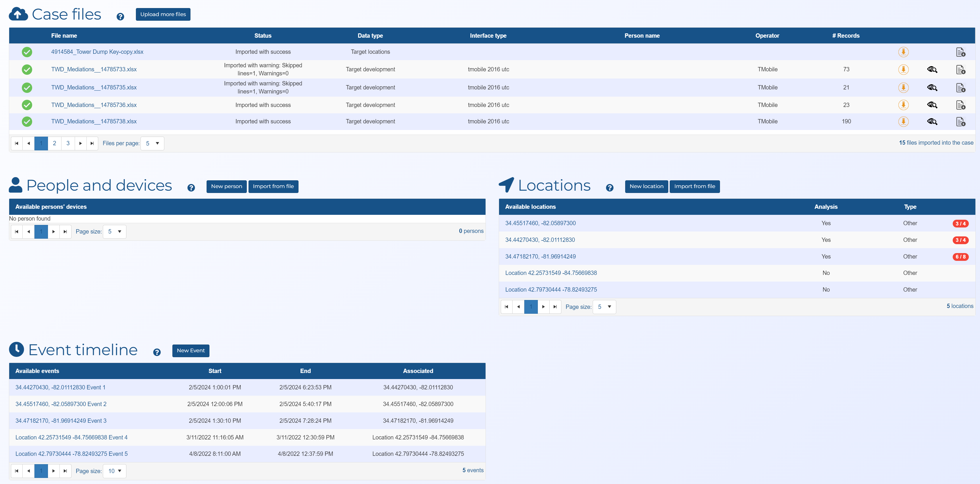Image resolution: width=980 pixels, height=484 pixels.
Task: Go to page 2 of case files
Action: 54,144
